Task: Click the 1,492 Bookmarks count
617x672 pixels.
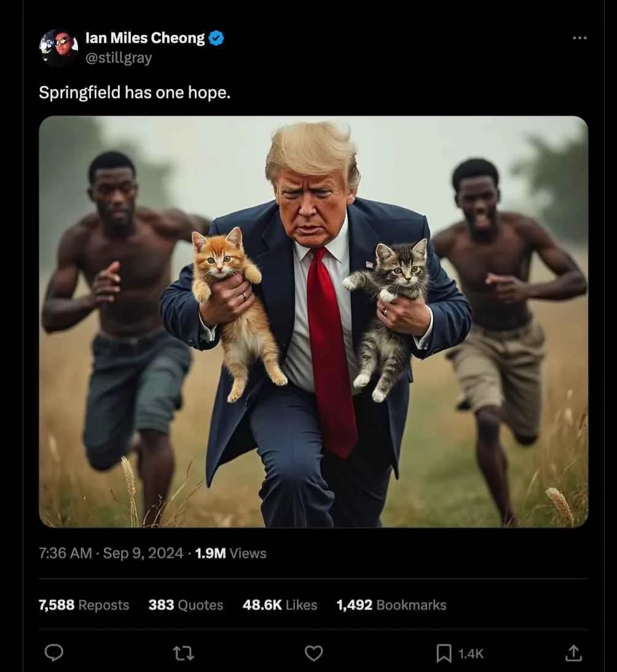Action: [x=391, y=604]
